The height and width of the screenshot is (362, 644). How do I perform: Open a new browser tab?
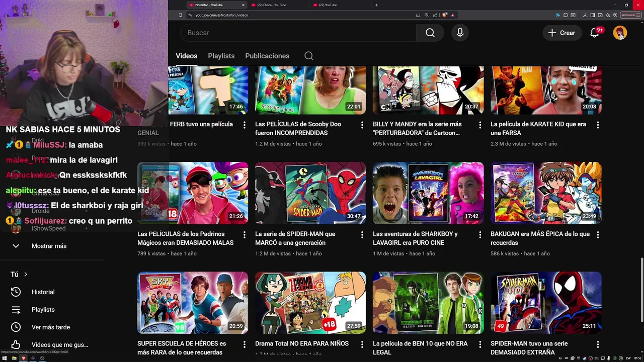tap(376, 5)
